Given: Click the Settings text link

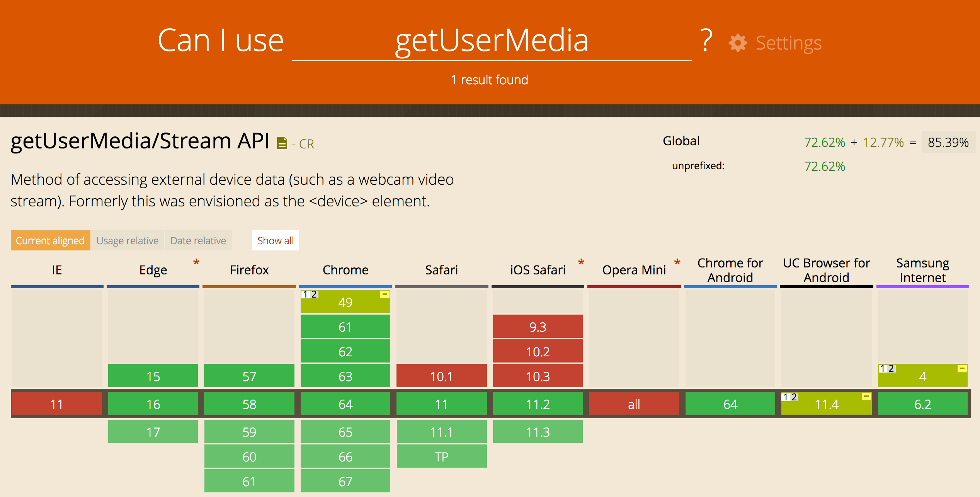Looking at the screenshot, I should (x=788, y=43).
